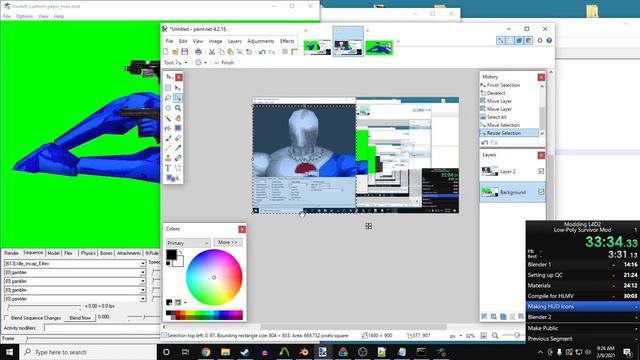Click the primary black color swatch

point(171,254)
